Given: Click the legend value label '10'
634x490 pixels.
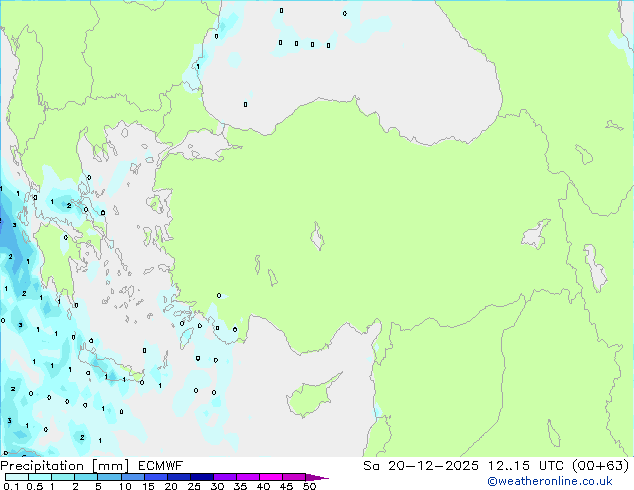Looking at the screenshot, I should click(126, 486).
